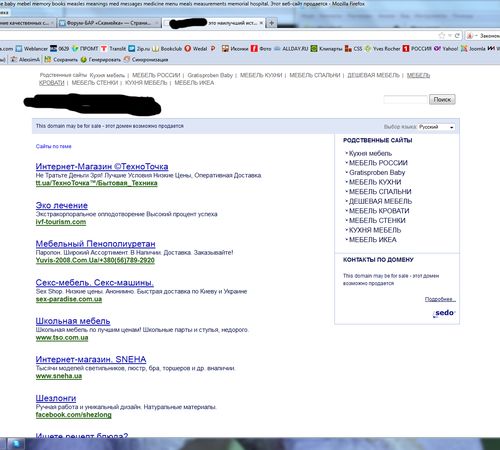Open the Клипарты bookmark
This screenshot has height=450, width=500.
326,49
